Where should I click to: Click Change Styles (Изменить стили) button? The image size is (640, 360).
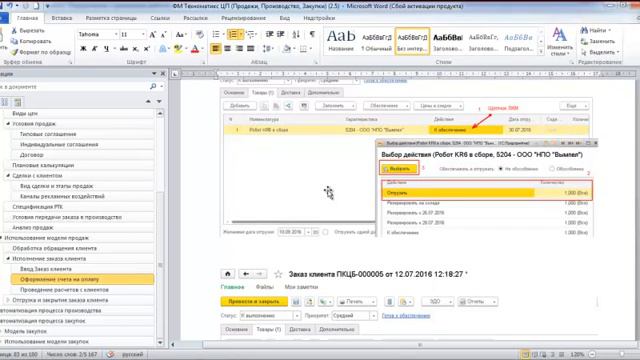point(560,42)
